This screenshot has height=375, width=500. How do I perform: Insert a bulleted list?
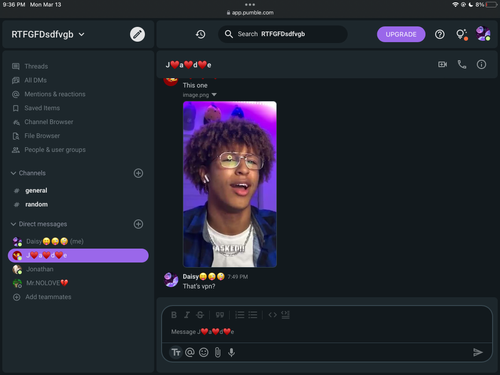click(x=253, y=315)
